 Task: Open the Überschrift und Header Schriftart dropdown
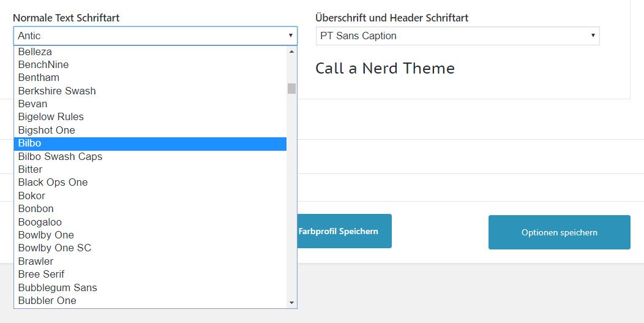(x=457, y=36)
